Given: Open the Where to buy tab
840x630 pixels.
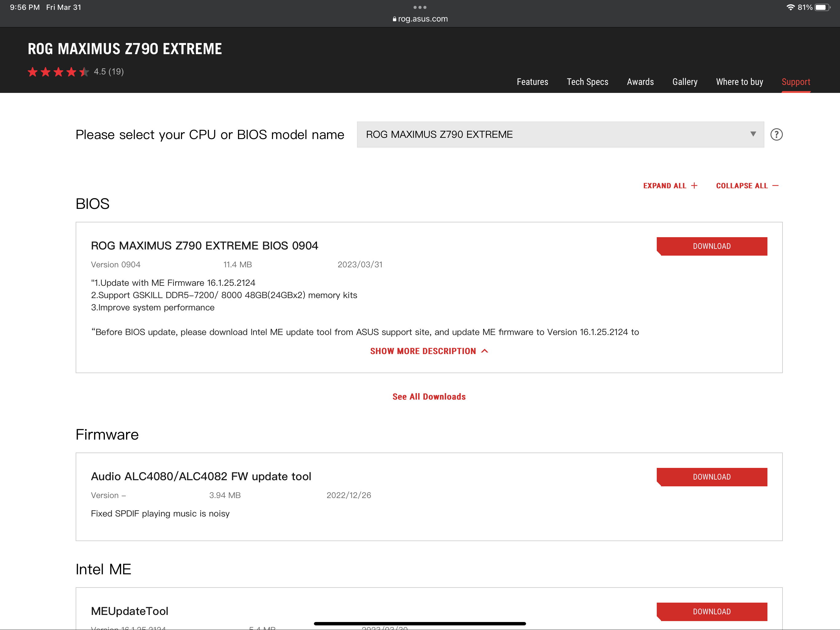Looking at the screenshot, I should [x=739, y=82].
